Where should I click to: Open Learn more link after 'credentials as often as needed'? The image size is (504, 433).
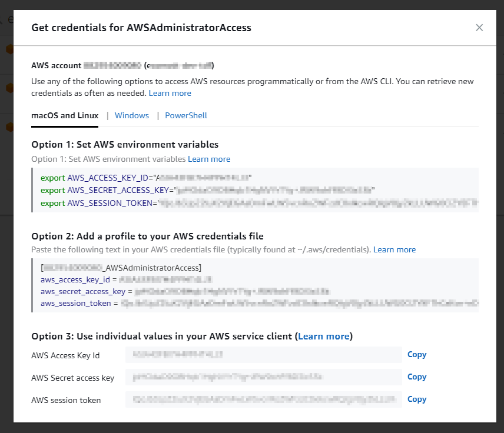tap(170, 93)
